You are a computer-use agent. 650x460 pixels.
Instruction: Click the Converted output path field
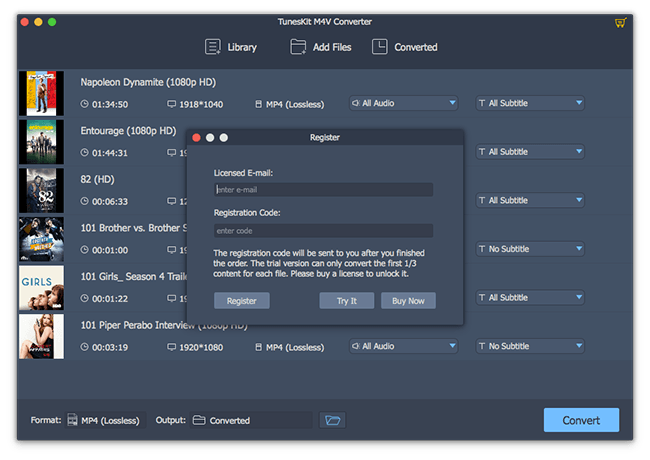251,420
